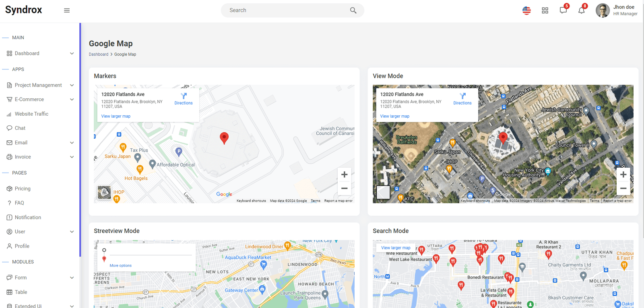Click the red location pin on Markers map
This screenshot has width=644, height=308.
point(224,138)
